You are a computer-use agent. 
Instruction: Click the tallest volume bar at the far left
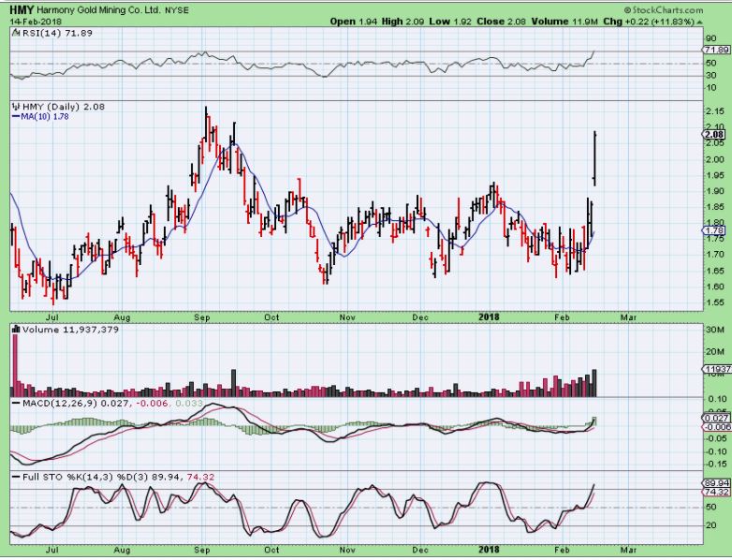click(15, 366)
